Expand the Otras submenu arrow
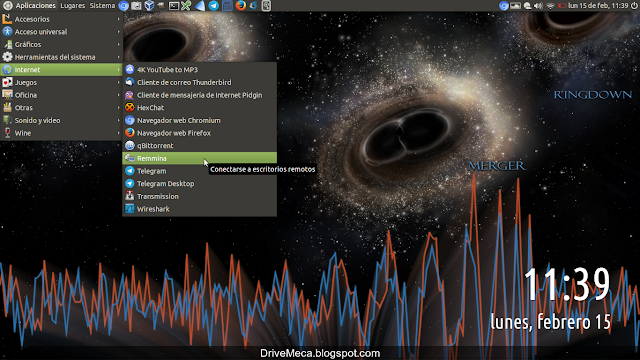 tap(118, 108)
